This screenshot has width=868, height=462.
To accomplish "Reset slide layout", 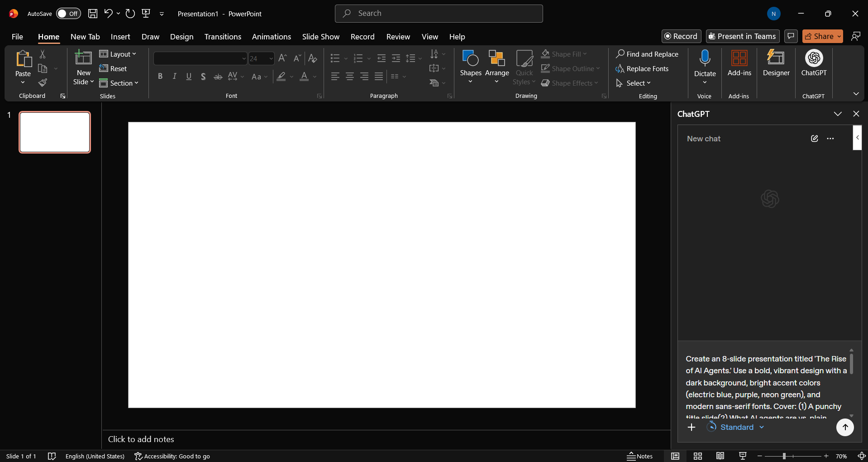I will tap(113, 68).
